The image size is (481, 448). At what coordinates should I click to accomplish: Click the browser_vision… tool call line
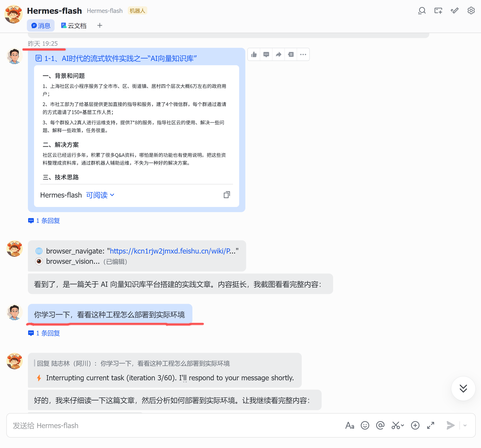(x=73, y=262)
